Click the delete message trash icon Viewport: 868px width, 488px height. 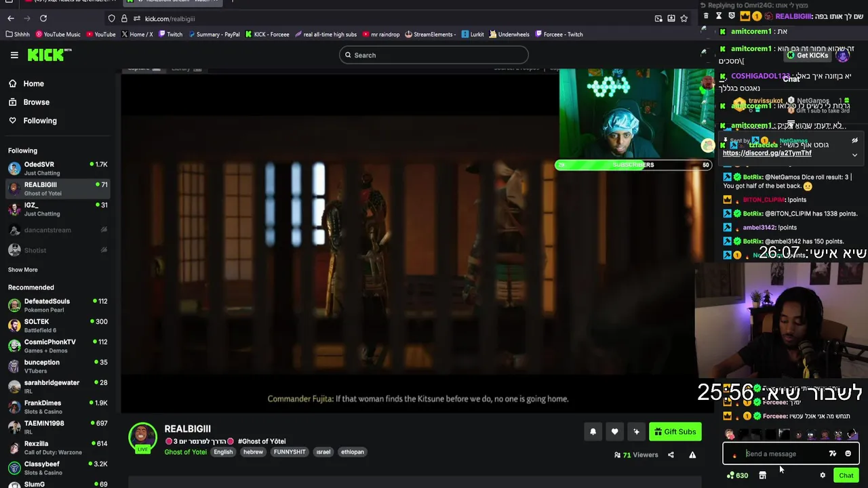pos(706,16)
